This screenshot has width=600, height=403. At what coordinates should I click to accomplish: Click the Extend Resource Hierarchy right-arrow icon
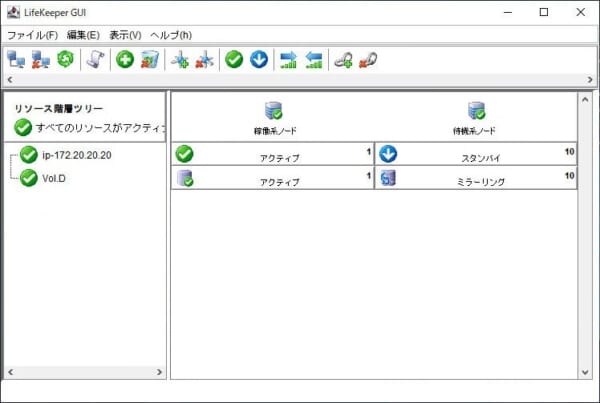[x=289, y=60]
